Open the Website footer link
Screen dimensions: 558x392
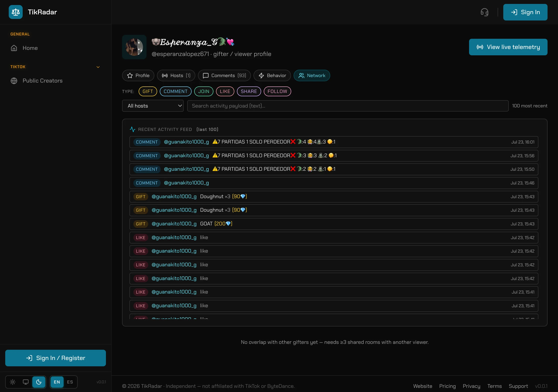point(423,386)
